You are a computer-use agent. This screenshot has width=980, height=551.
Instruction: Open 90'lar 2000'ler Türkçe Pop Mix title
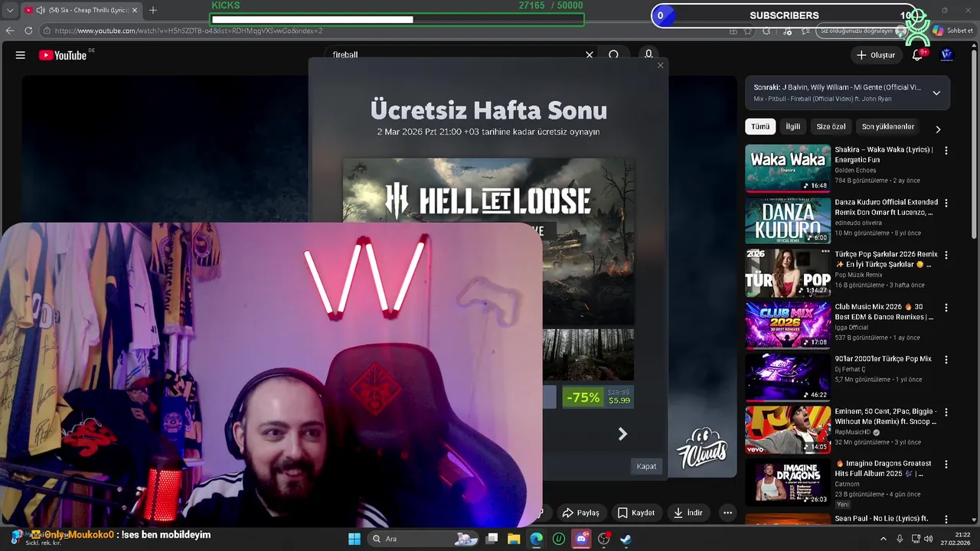tap(883, 359)
